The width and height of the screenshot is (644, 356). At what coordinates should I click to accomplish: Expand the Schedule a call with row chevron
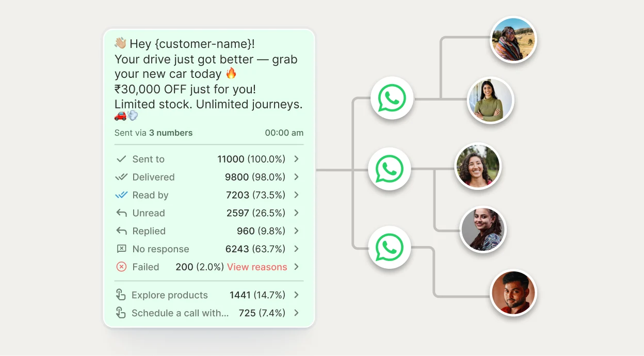pyautogui.click(x=297, y=313)
